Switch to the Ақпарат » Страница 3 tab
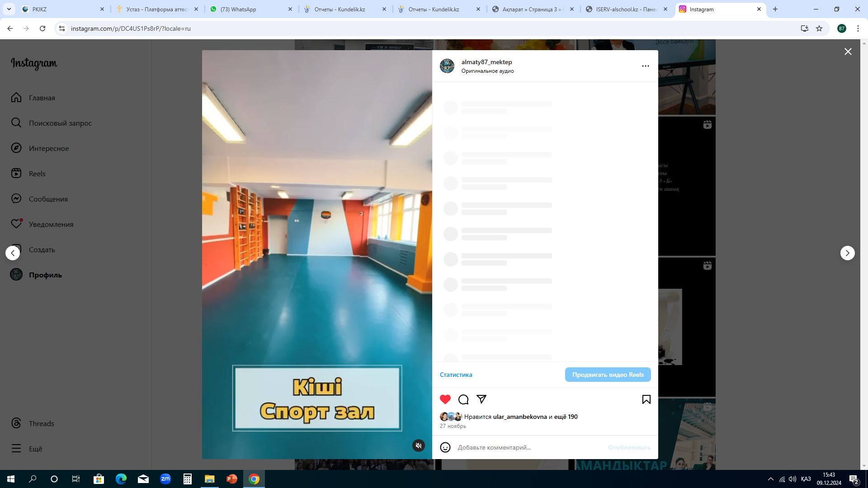This screenshot has height=488, width=868. coord(533,9)
